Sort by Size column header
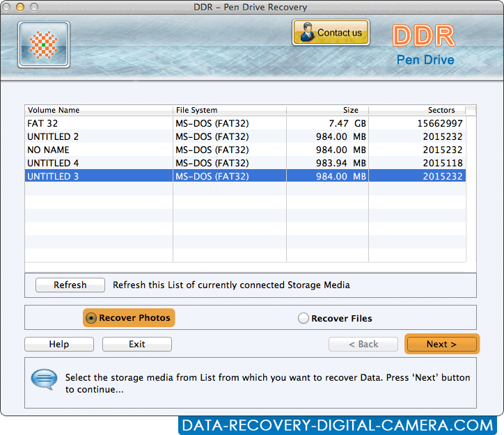The height and width of the screenshot is (435, 504). click(x=328, y=110)
